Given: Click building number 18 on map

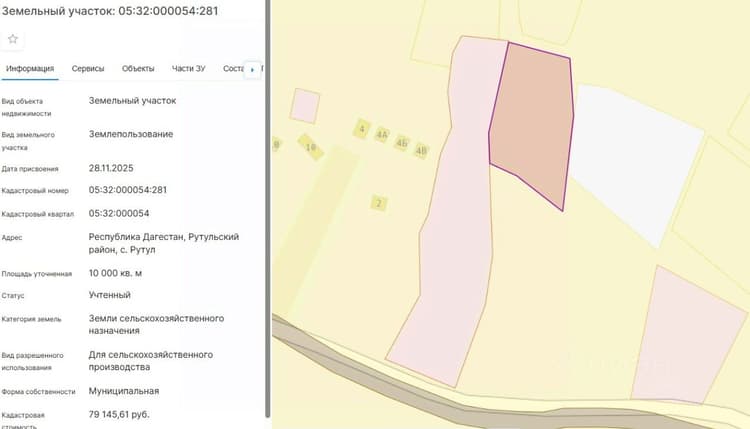Looking at the screenshot, I should pyautogui.click(x=311, y=147).
